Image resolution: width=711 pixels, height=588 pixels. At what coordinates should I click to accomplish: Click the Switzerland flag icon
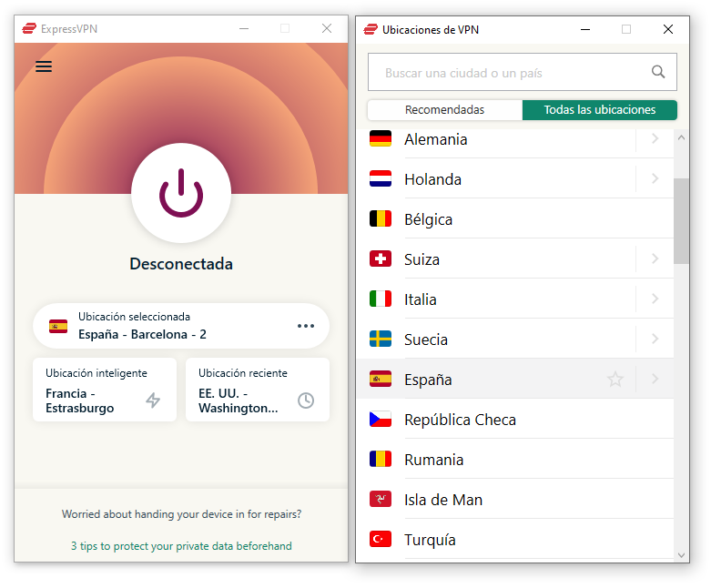click(x=381, y=259)
